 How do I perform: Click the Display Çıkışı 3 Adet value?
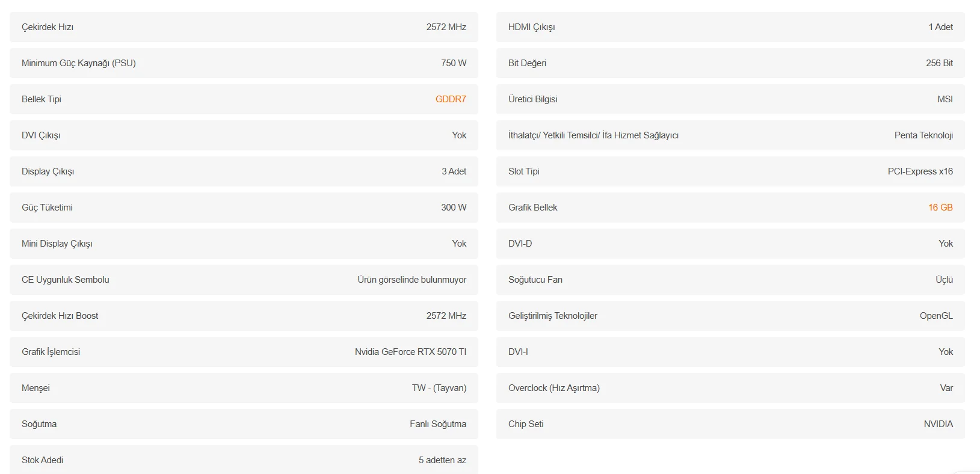454,171
